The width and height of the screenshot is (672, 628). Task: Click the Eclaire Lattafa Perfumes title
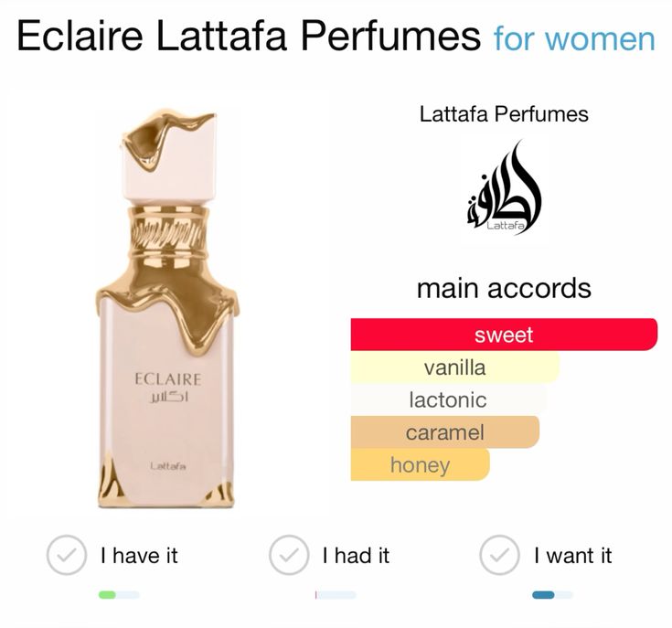(x=249, y=36)
